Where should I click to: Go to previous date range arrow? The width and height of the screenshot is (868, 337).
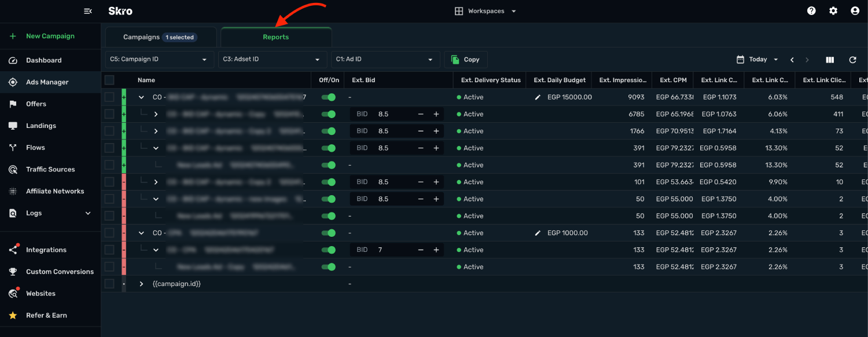click(x=792, y=60)
